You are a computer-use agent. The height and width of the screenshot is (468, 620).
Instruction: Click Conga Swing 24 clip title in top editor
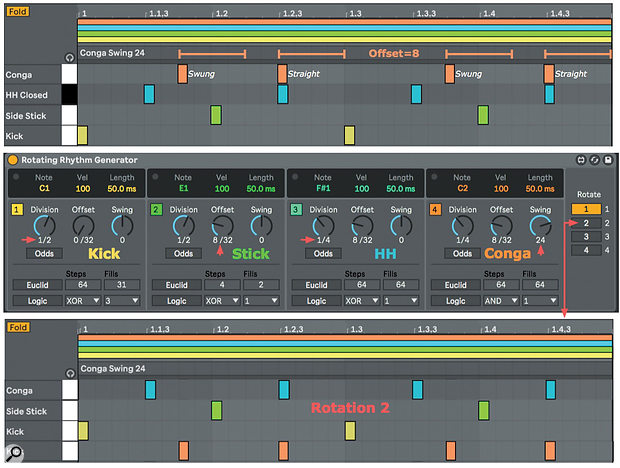112,53
